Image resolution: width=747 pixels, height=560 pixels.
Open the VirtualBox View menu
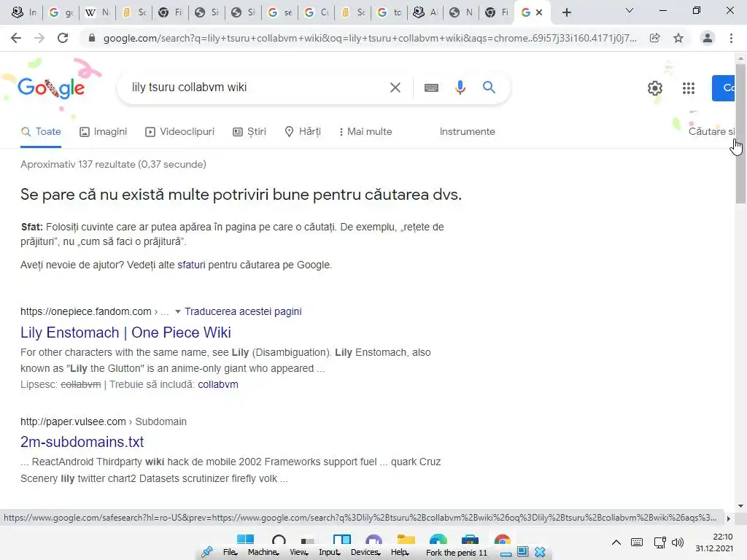(299, 552)
